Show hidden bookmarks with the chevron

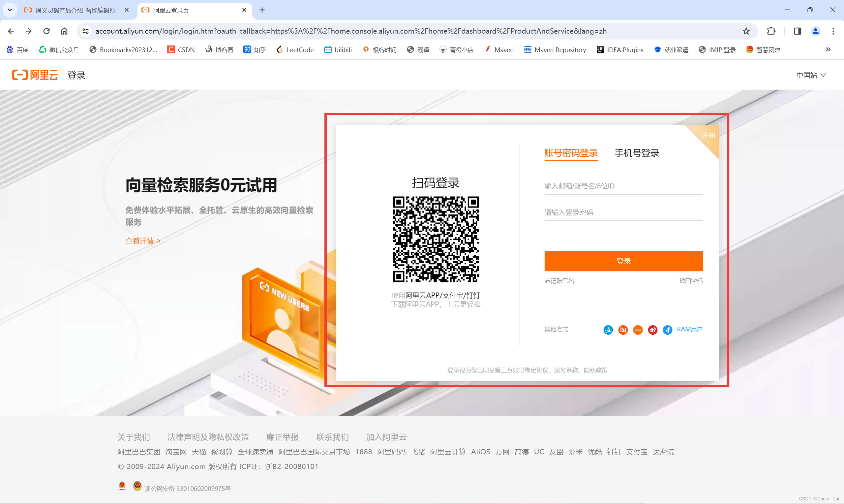point(828,50)
